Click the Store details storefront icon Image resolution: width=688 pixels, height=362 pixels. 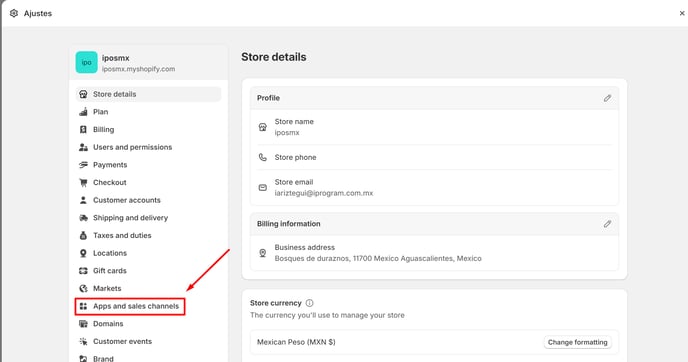pos(83,94)
